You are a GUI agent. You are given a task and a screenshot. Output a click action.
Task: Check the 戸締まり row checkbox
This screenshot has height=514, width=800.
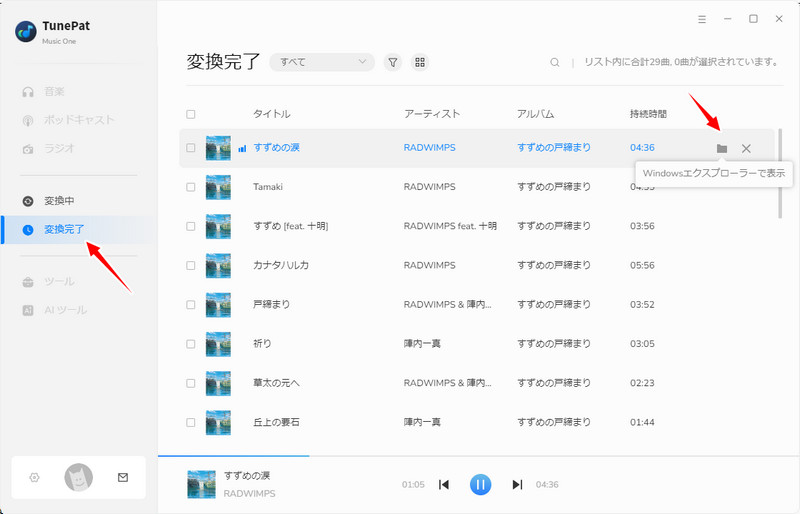click(x=191, y=305)
